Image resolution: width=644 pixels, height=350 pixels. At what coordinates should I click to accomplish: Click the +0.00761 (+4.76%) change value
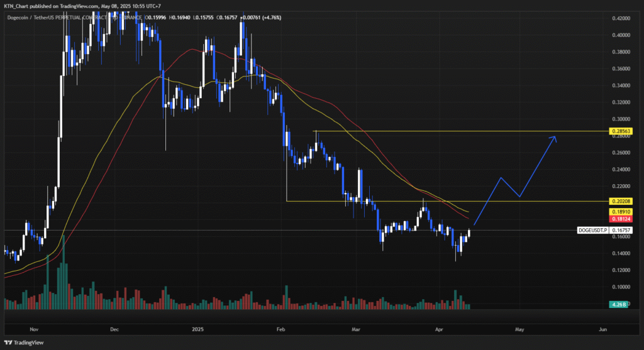click(x=261, y=18)
